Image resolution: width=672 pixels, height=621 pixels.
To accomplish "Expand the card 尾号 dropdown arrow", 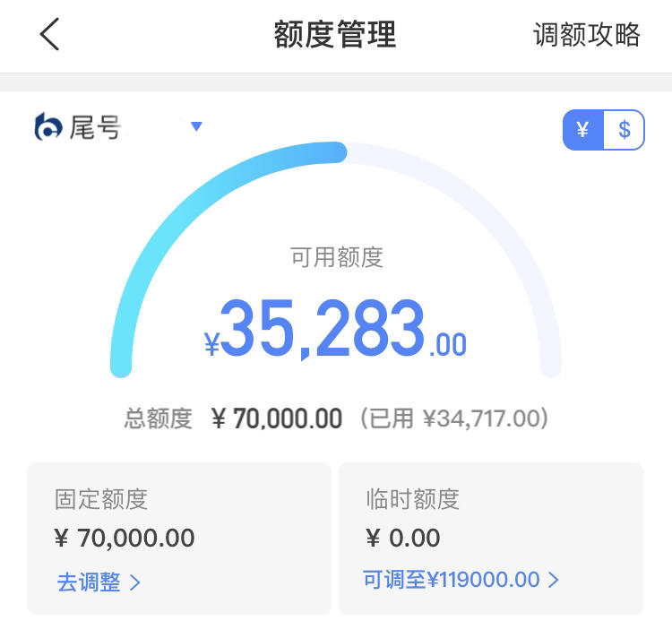I will (x=196, y=126).
